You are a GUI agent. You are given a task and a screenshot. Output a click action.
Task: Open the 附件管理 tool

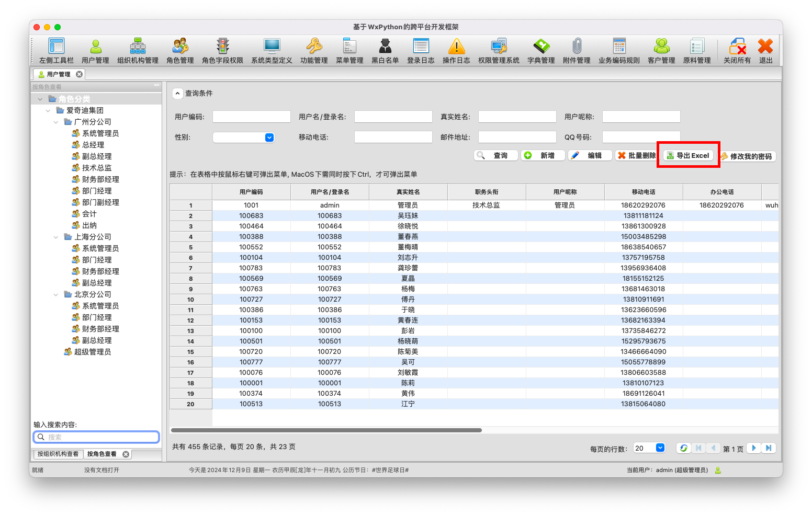[576, 50]
